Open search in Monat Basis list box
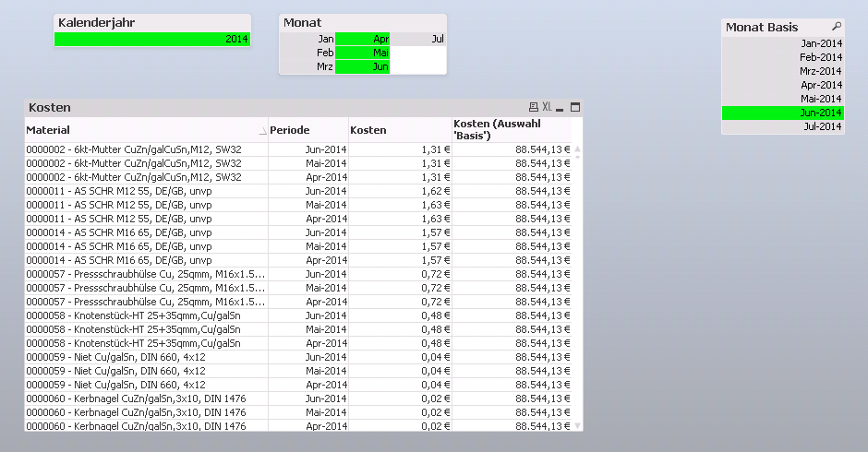Viewport: 868px width, 452px height. pyautogui.click(x=837, y=26)
